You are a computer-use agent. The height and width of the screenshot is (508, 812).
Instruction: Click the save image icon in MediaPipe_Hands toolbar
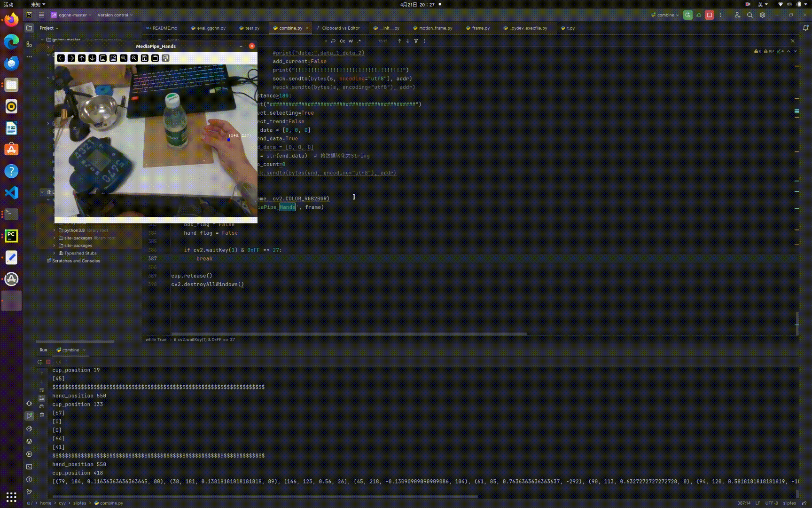tap(145, 58)
